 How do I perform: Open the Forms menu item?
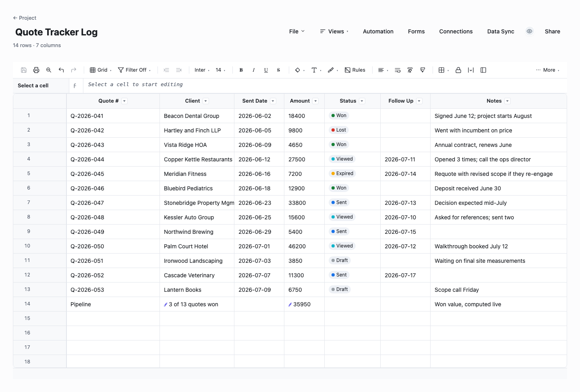(416, 31)
